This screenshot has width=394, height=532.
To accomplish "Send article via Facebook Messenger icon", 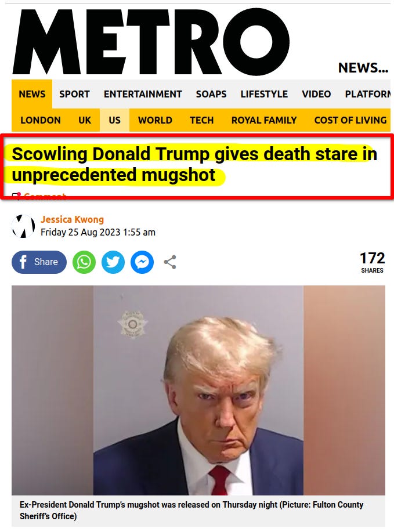I will point(142,262).
